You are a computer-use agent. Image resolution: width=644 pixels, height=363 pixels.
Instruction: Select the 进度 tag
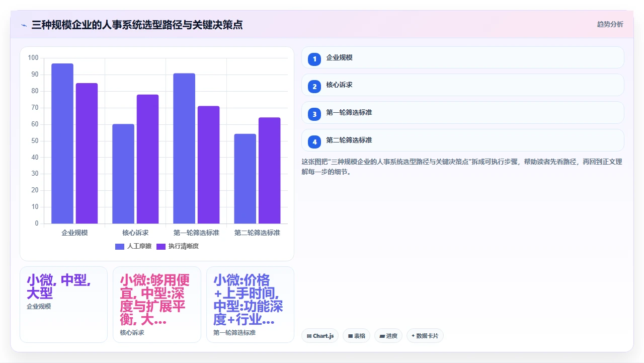pos(388,336)
